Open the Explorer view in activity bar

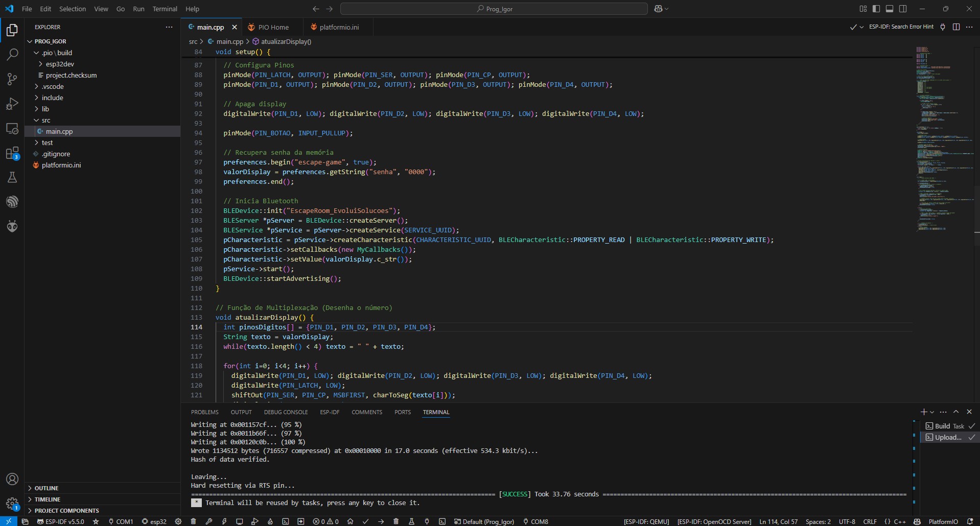tap(12, 30)
